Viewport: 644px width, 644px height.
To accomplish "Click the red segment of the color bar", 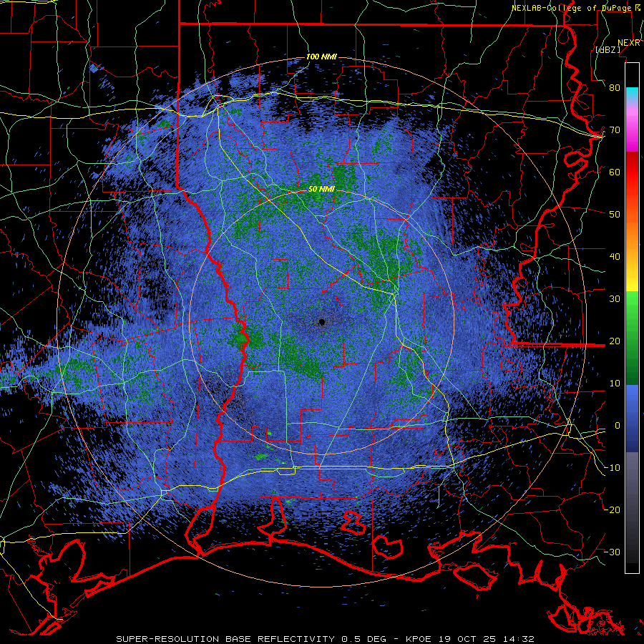I will pyautogui.click(x=632, y=172).
